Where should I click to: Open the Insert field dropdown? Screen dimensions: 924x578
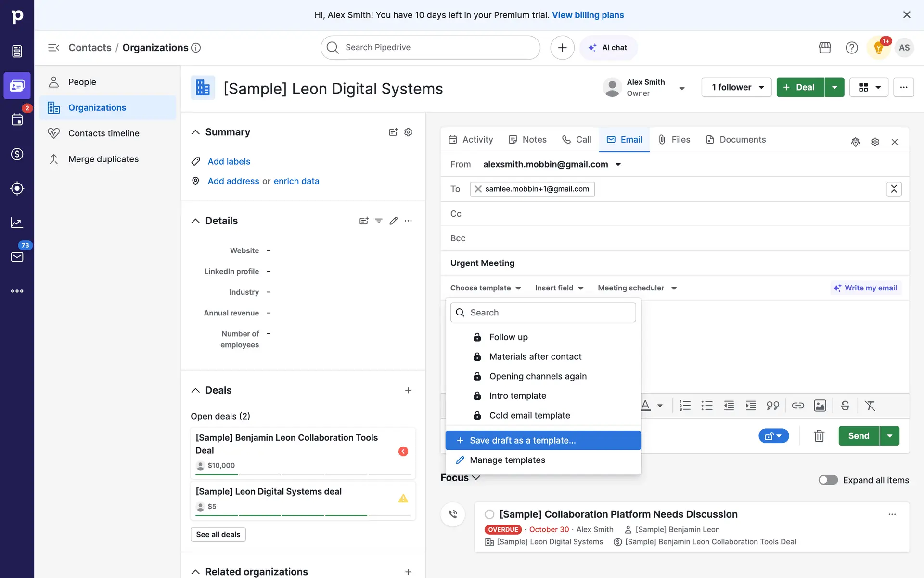point(559,288)
